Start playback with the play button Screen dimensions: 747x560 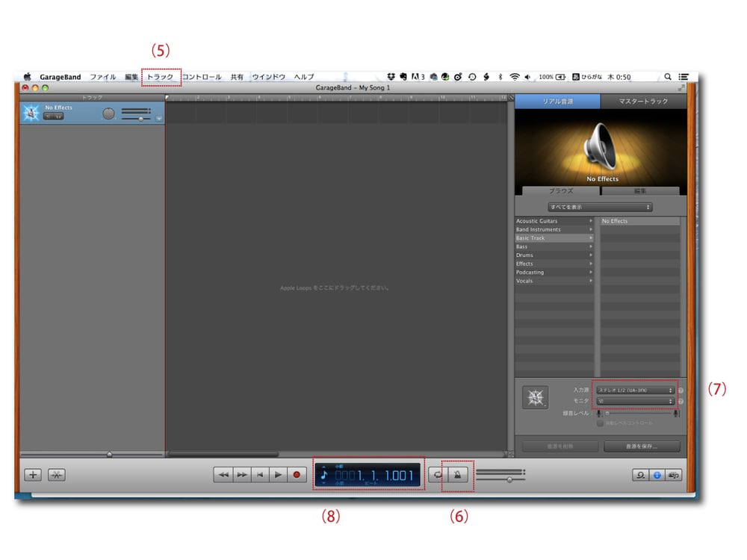click(278, 475)
